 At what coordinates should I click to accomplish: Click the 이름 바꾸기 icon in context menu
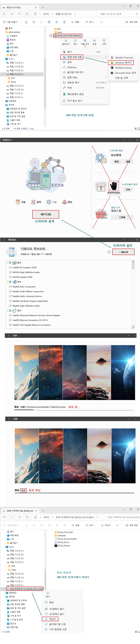85,41
